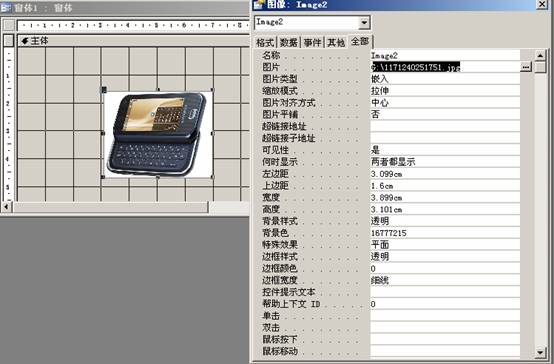Click the 主体 section bar
This screenshot has height=364, width=554.
click(x=133, y=41)
